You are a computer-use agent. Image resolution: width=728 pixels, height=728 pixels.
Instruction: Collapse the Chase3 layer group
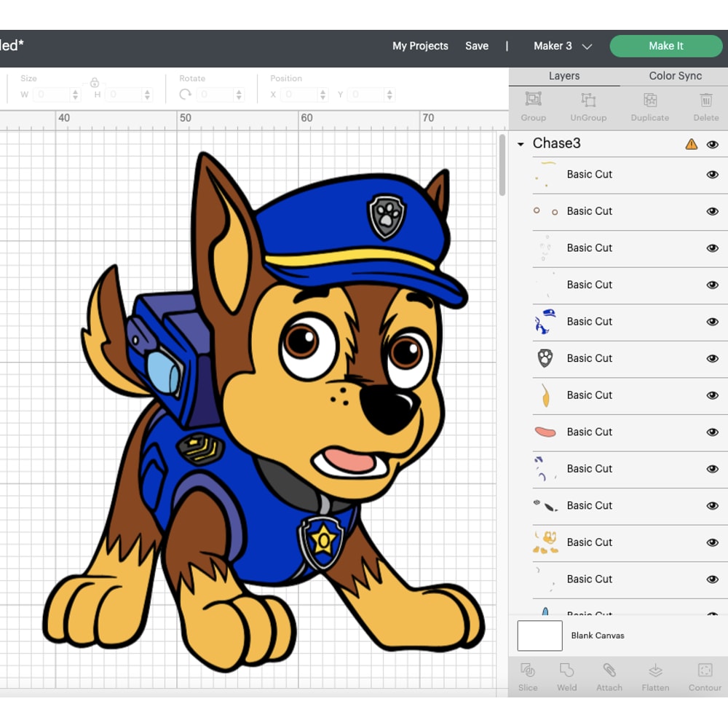coord(520,144)
